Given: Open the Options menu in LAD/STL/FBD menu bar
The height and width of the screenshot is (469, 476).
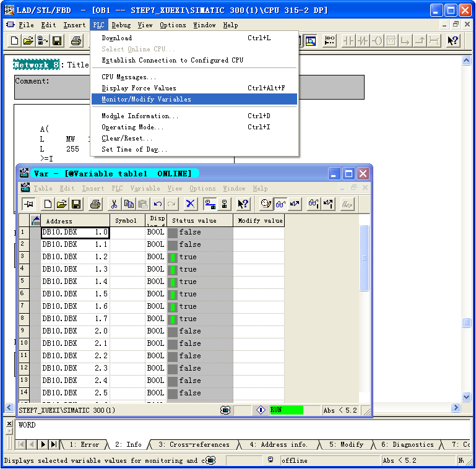Looking at the screenshot, I should point(173,25).
